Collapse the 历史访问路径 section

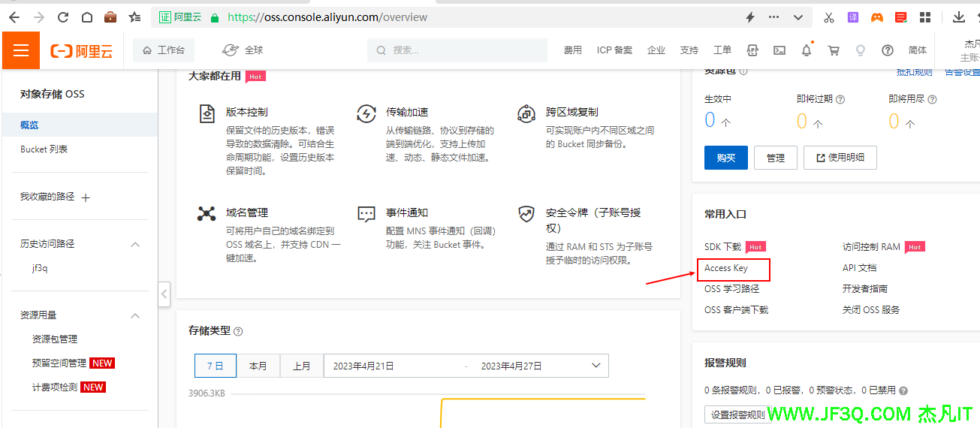(x=135, y=244)
